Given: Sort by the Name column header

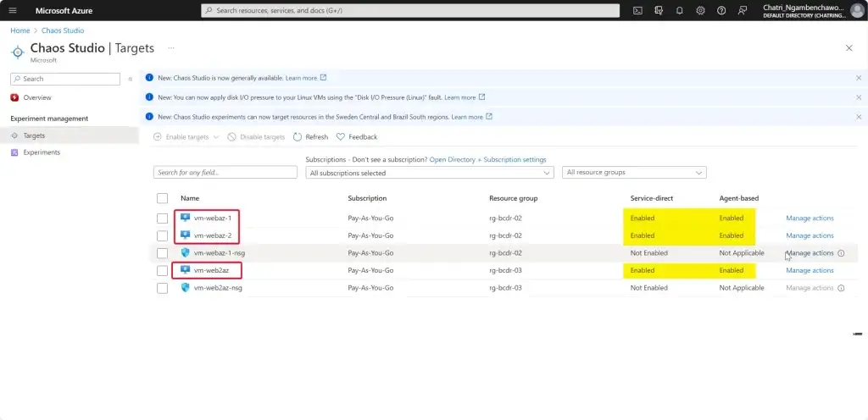Looking at the screenshot, I should 190,198.
